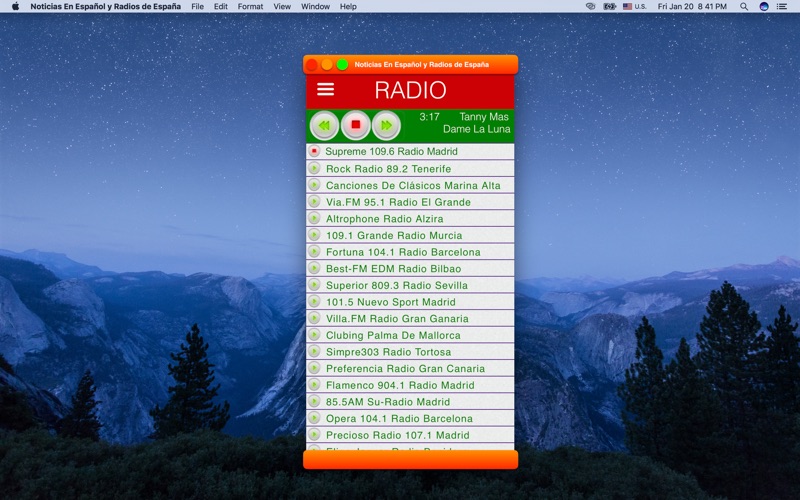Click the now-playing title Dame La Luna
This screenshot has width=800, height=500.
pyautogui.click(x=477, y=129)
